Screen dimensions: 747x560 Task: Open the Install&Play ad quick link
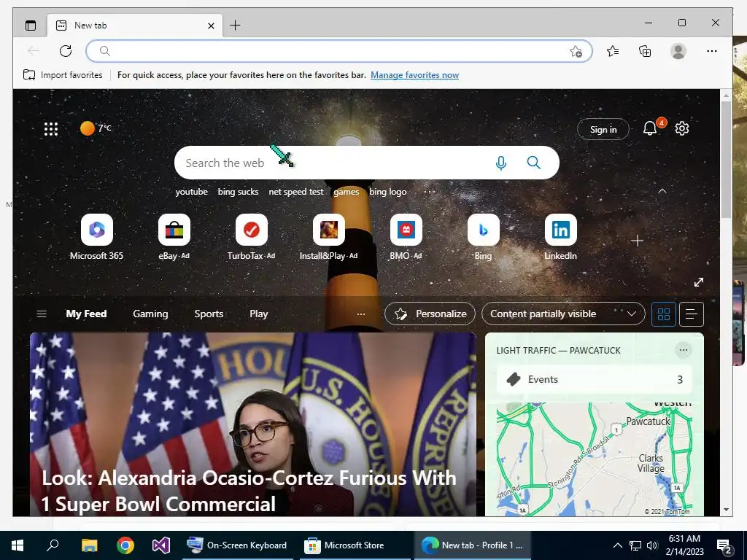tap(328, 237)
